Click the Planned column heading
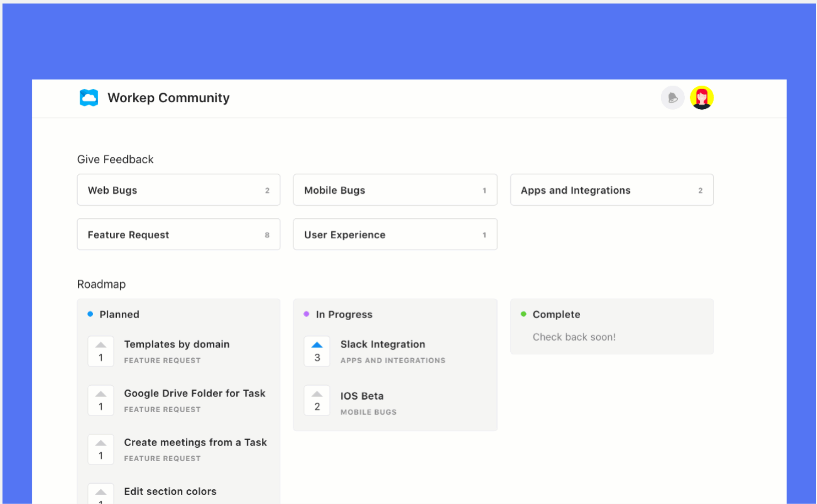Viewport: 817px width, 504px height. point(119,314)
